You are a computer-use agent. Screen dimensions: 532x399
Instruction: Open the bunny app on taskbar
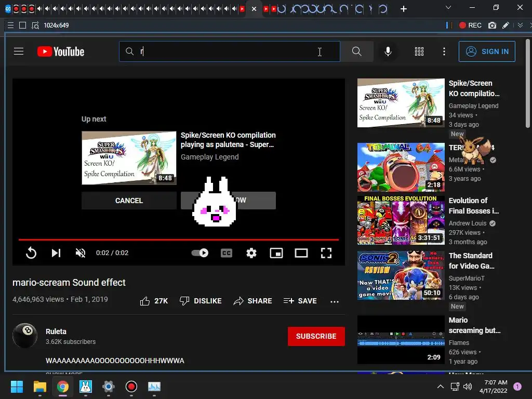click(x=86, y=387)
